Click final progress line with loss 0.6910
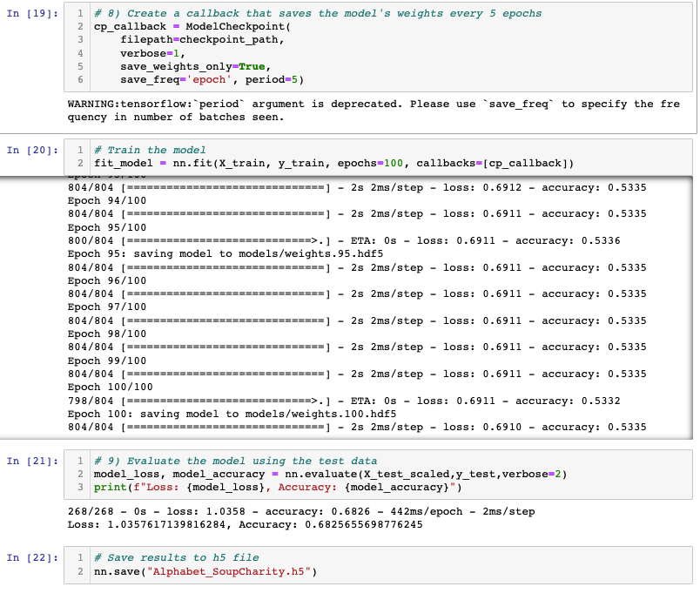This screenshot has height=600, width=700. point(357,428)
